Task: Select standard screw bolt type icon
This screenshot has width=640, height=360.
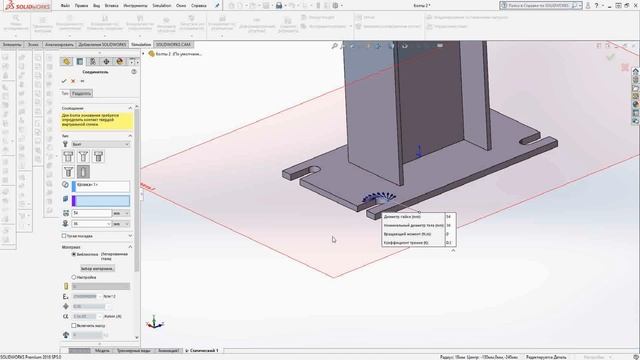Action: [98, 156]
